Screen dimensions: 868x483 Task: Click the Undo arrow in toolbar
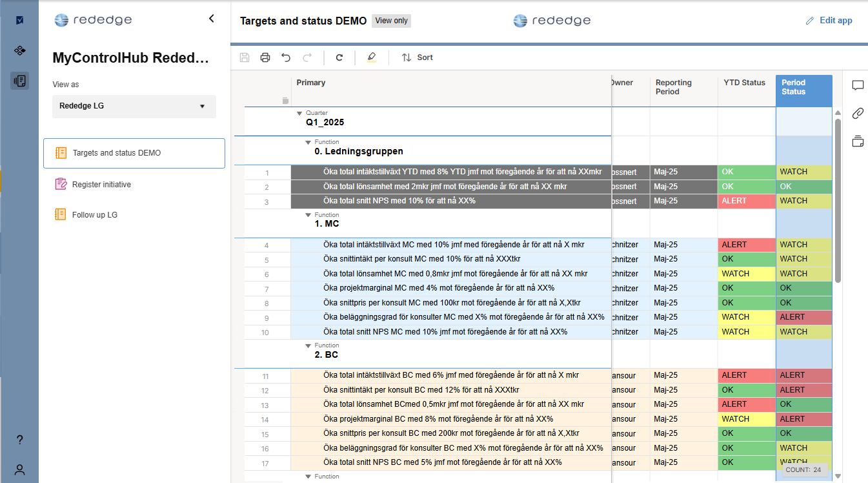tap(286, 57)
